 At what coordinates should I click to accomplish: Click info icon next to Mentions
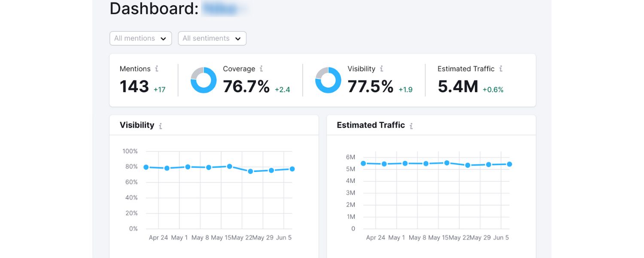(157, 69)
